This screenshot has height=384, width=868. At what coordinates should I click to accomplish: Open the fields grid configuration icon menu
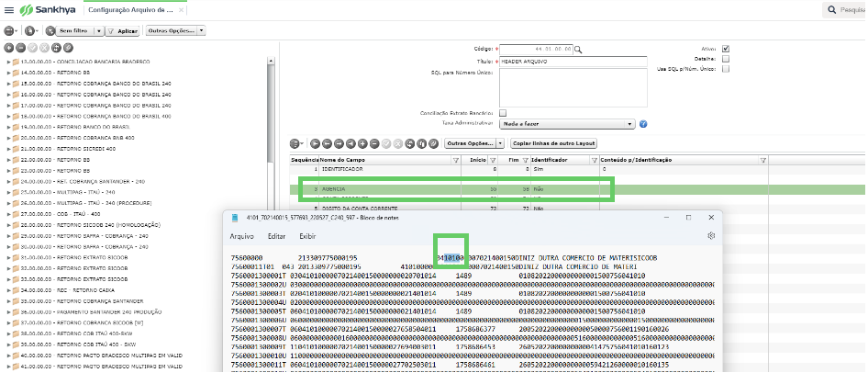coord(297,143)
